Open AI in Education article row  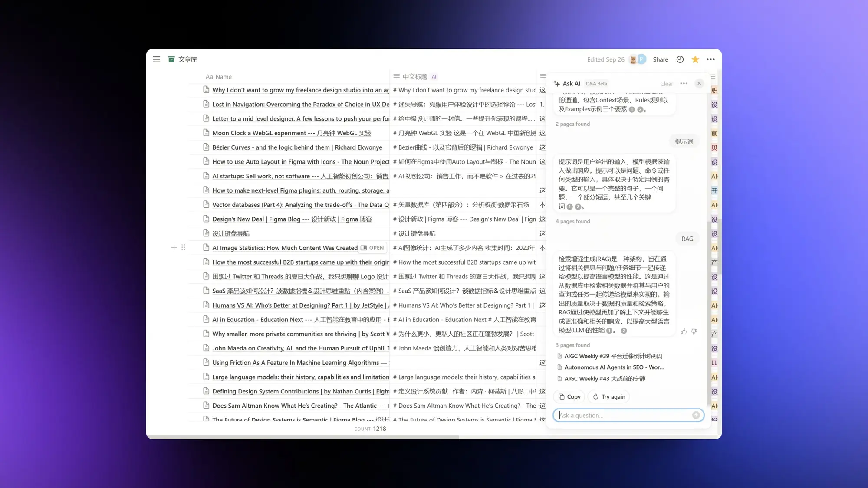pyautogui.click(x=301, y=319)
